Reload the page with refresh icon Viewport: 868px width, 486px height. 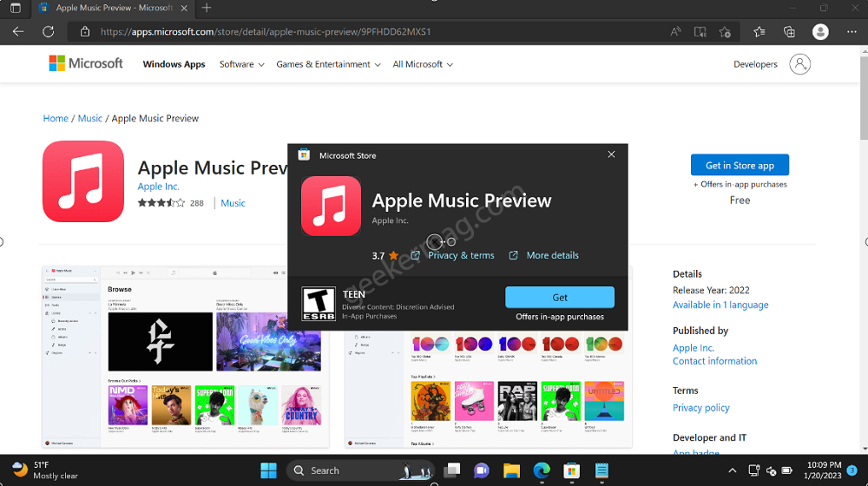(x=48, y=31)
